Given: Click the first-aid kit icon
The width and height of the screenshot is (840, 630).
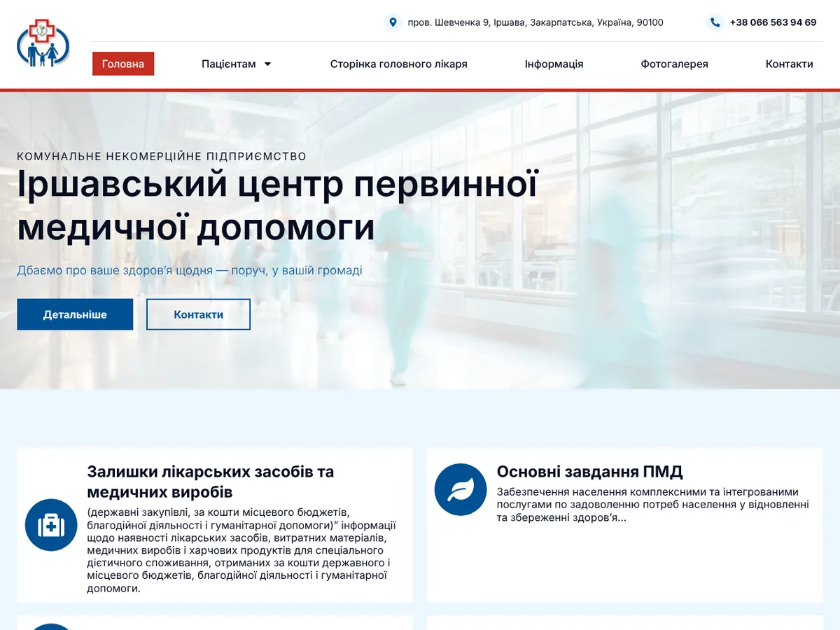Looking at the screenshot, I should (51, 525).
